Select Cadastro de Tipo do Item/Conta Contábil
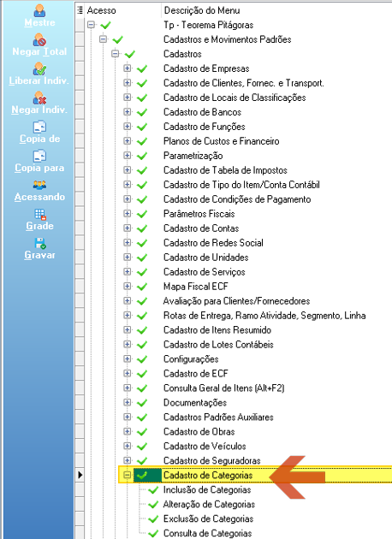Viewport: 392px width, 539px height. pyautogui.click(x=241, y=185)
